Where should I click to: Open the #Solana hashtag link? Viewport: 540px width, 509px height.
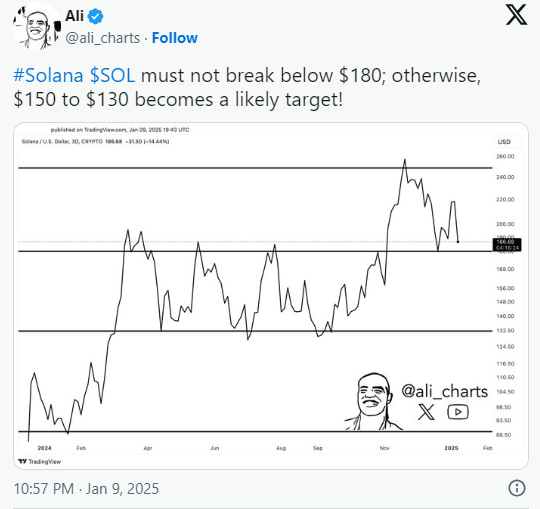point(48,75)
